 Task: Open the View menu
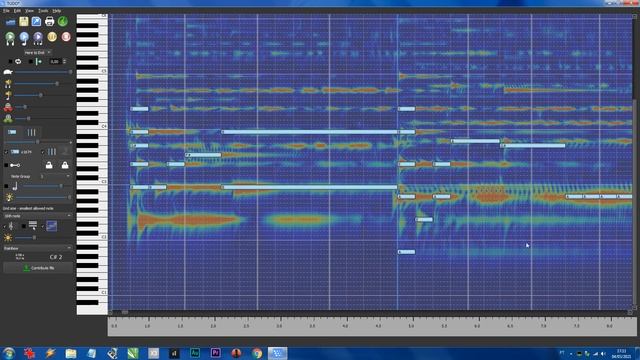29,11
